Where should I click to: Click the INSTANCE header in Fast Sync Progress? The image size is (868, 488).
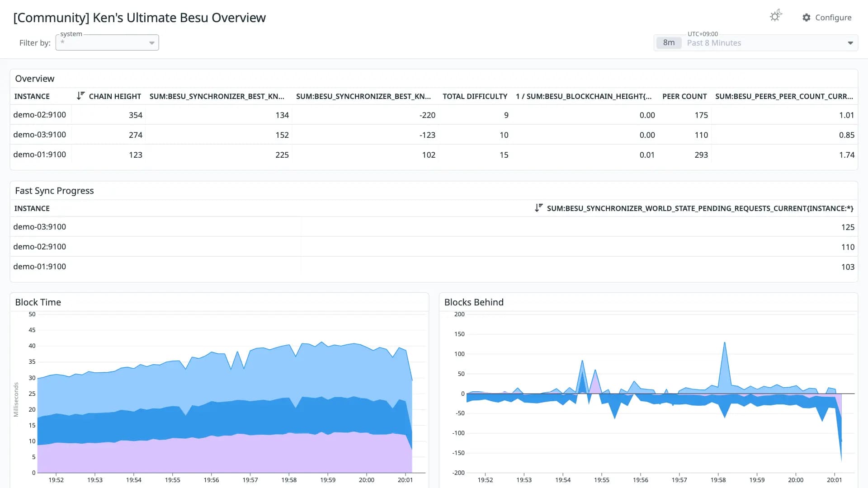click(x=32, y=208)
